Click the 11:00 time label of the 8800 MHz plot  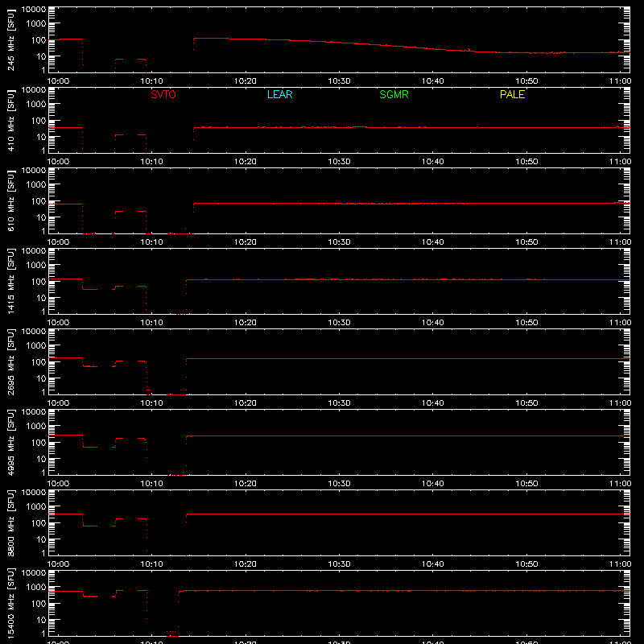[x=620, y=564]
